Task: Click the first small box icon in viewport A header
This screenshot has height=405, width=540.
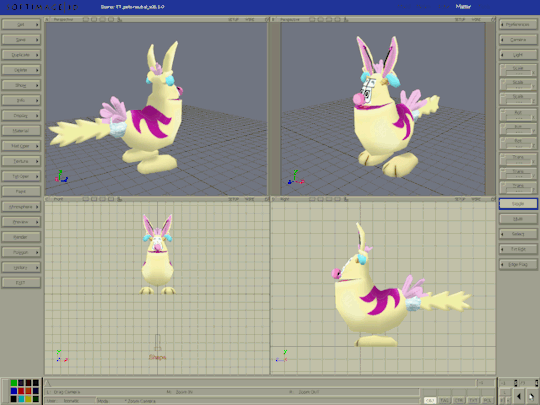Action: pyautogui.click(x=86, y=20)
